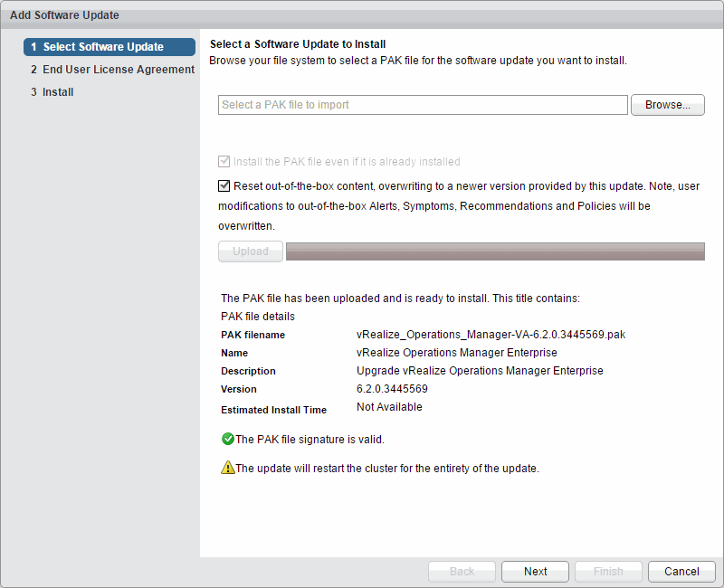Image resolution: width=724 pixels, height=588 pixels.
Task: Click the Finish button
Action: [x=608, y=572]
